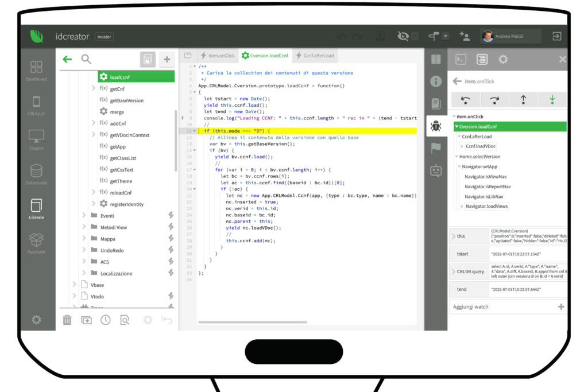Click the debugger bug icon

(436, 126)
